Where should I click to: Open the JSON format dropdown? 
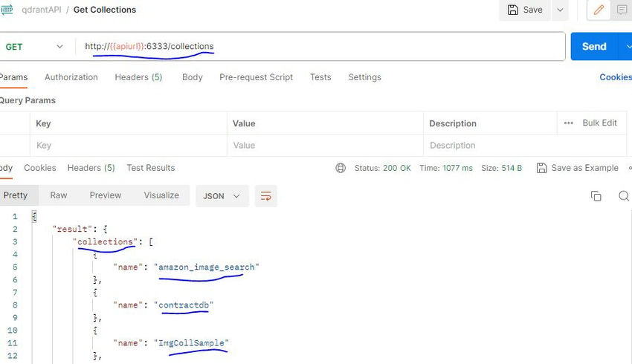coord(222,196)
